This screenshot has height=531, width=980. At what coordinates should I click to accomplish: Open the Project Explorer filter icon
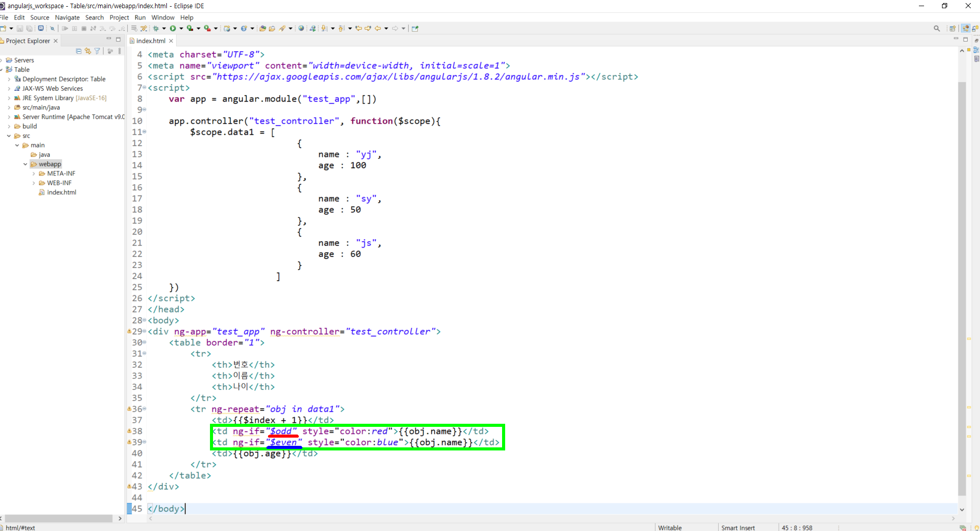click(97, 51)
